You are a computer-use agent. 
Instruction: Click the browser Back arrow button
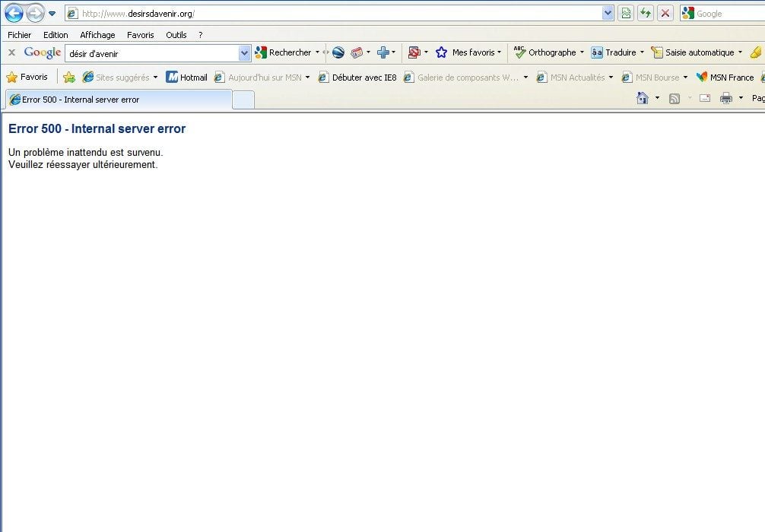[x=14, y=13]
